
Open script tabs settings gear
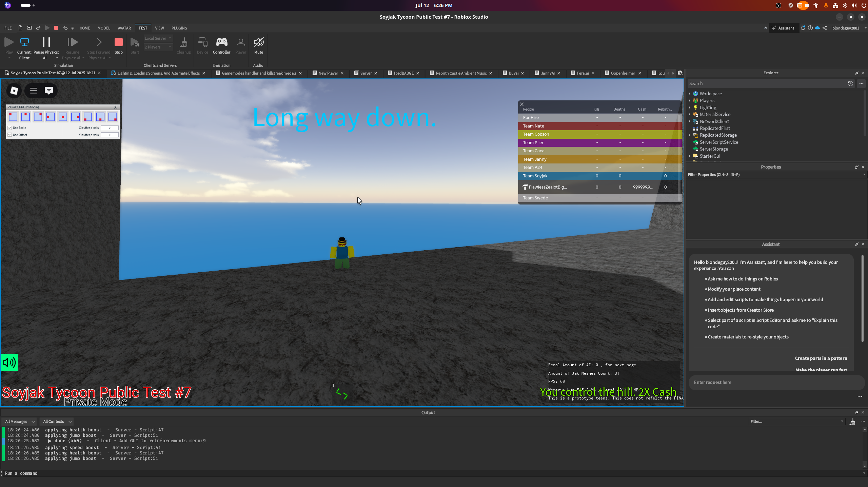[x=680, y=73]
